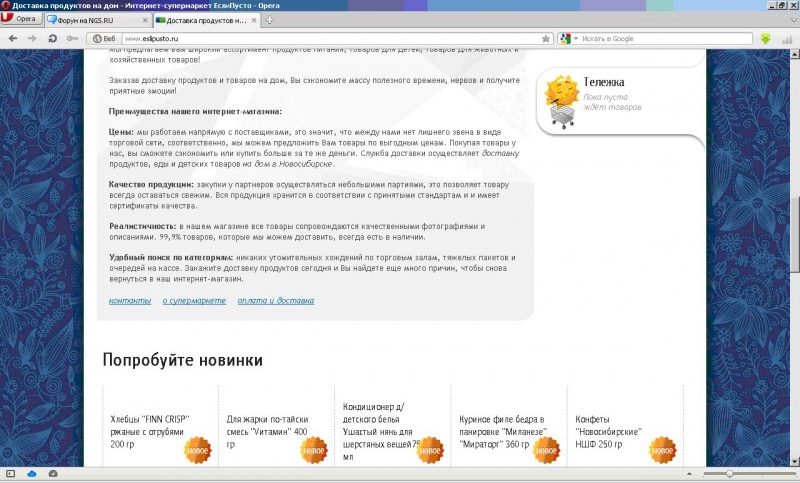This screenshot has width=800, height=483.
Task: Bookmark page with the star icon
Action: (x=545, y=38)
